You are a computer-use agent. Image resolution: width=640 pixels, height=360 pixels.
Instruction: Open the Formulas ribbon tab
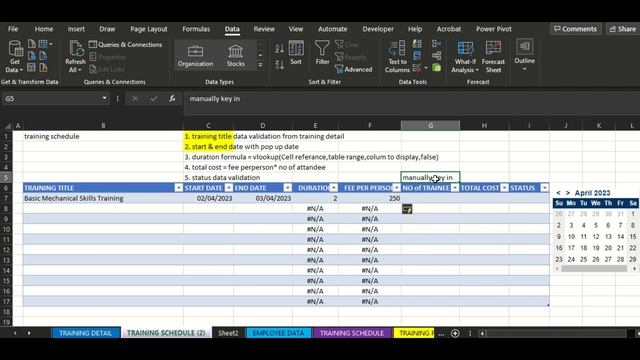pos(196,29)
